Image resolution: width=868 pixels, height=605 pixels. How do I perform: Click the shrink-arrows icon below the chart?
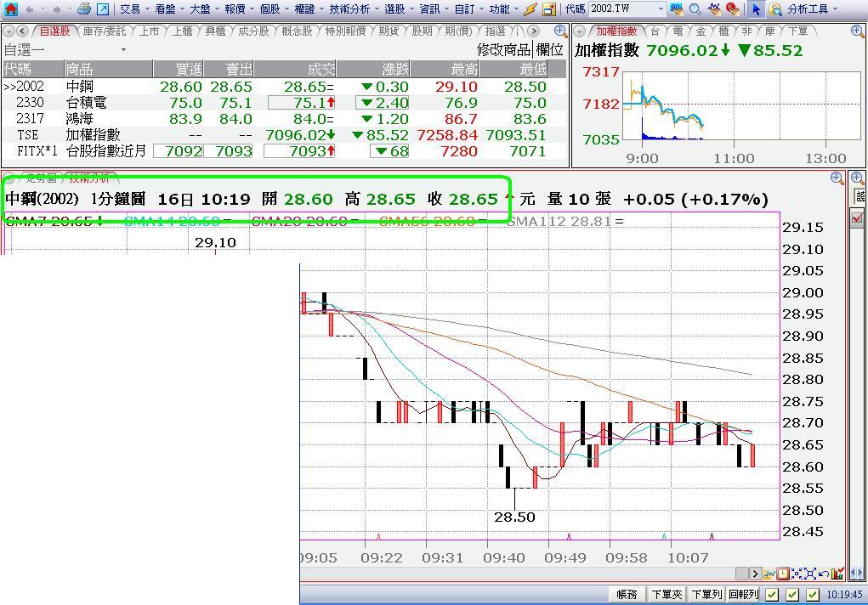pos(796,574)
